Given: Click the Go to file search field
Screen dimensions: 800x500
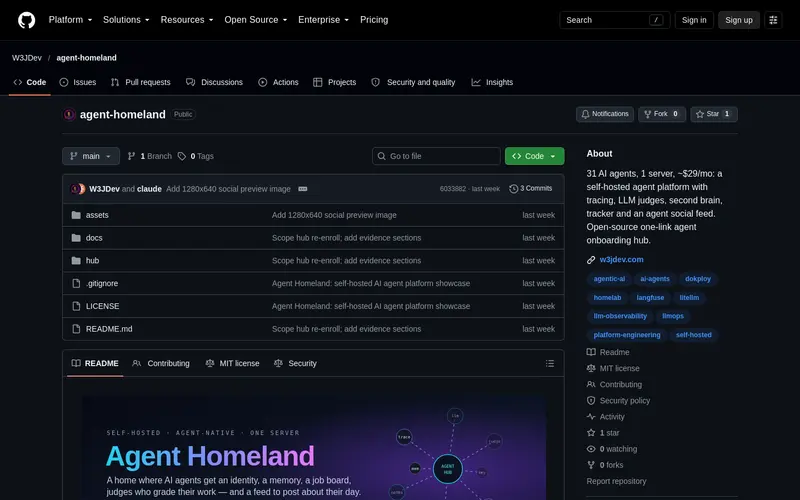Looking at the screenshot, I should point(436,156).
